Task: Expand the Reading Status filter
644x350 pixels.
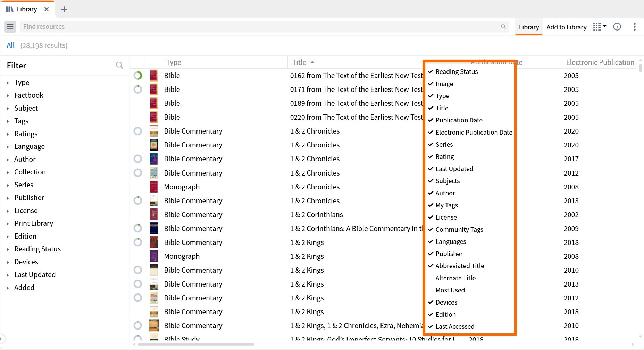Action: tap(8, 249)
